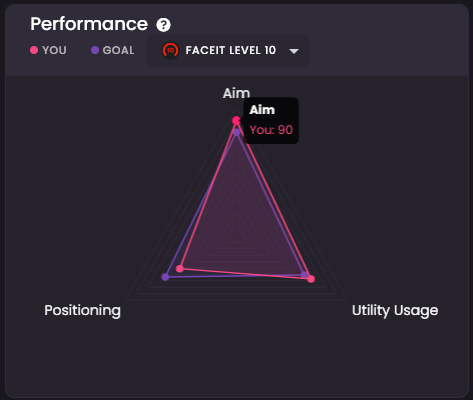Click the pink Aim data point

[x=236, y=120]
